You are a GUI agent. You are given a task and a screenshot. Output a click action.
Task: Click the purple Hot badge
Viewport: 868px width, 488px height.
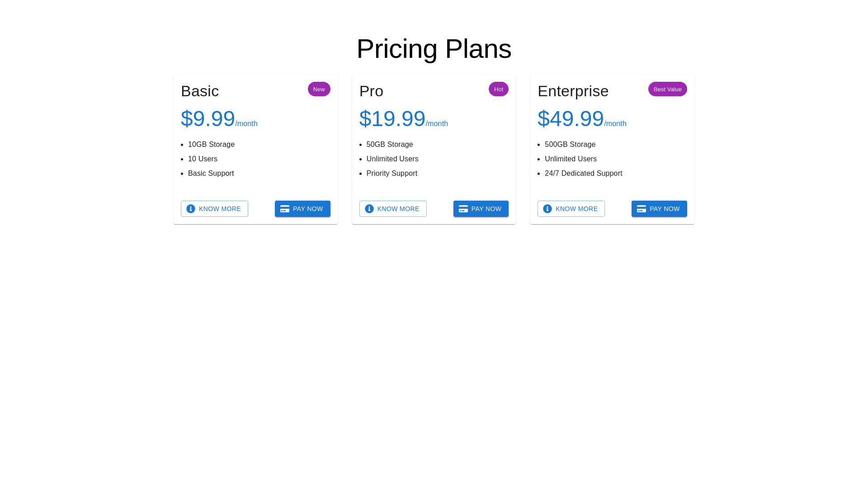(x=498, y=89)
